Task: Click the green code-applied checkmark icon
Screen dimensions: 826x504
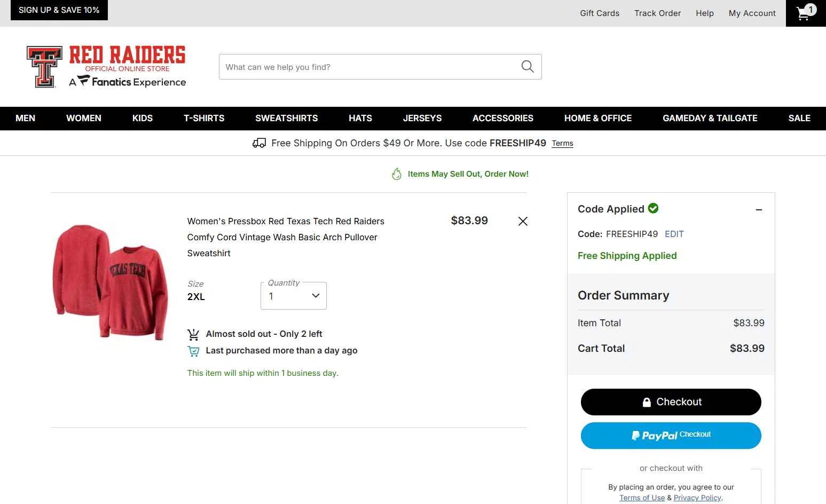Action: click(x=653, y=208)
